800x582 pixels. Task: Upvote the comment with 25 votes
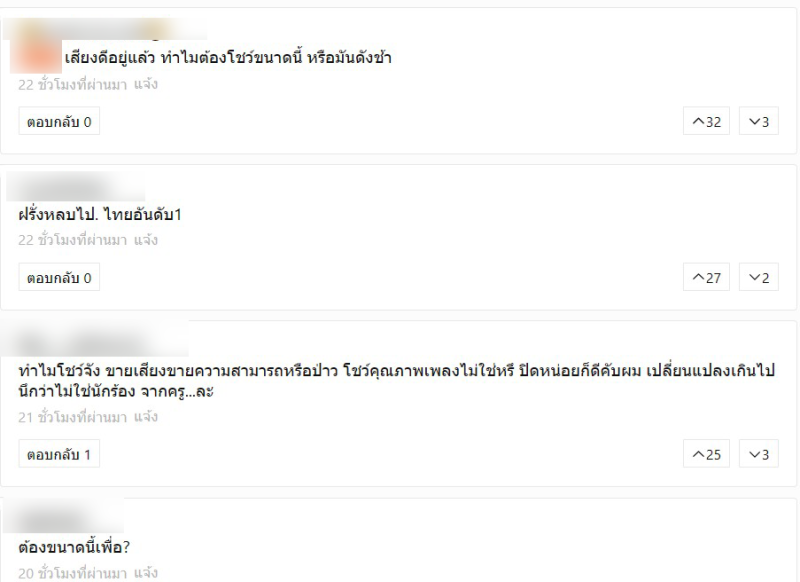point(706,454)
